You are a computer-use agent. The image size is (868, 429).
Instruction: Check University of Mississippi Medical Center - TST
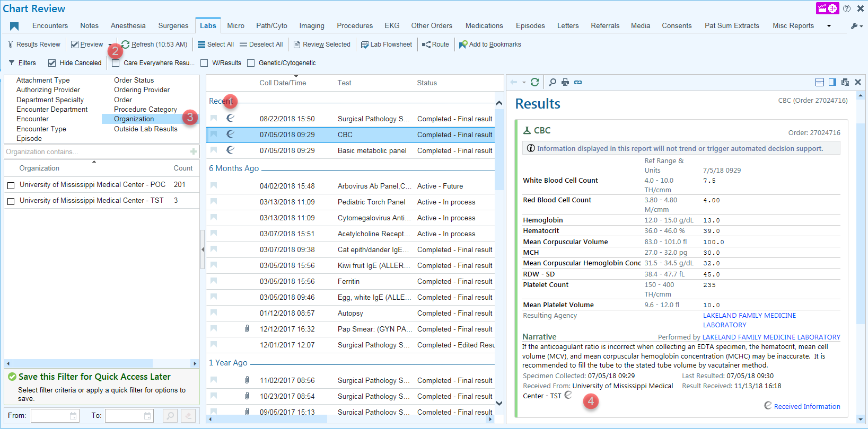pos(11,201)
